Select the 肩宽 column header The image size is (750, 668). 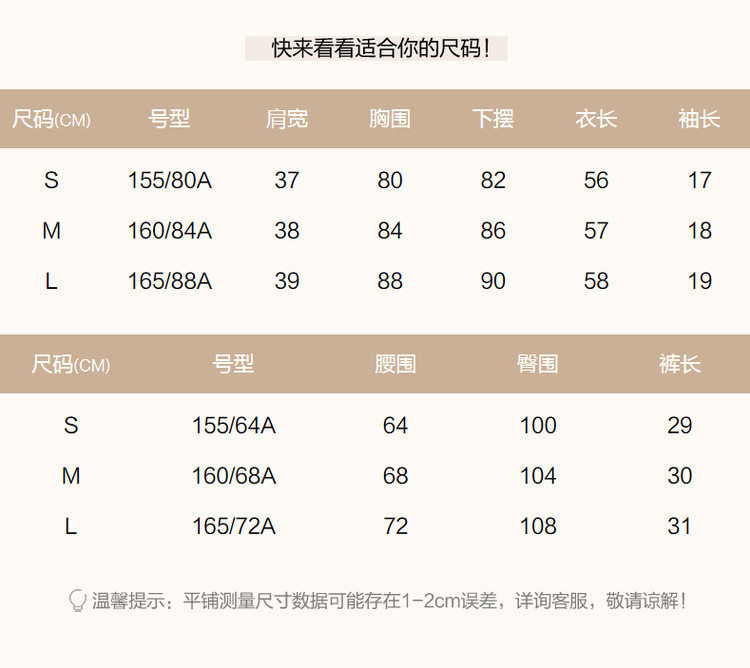[287, 119]
